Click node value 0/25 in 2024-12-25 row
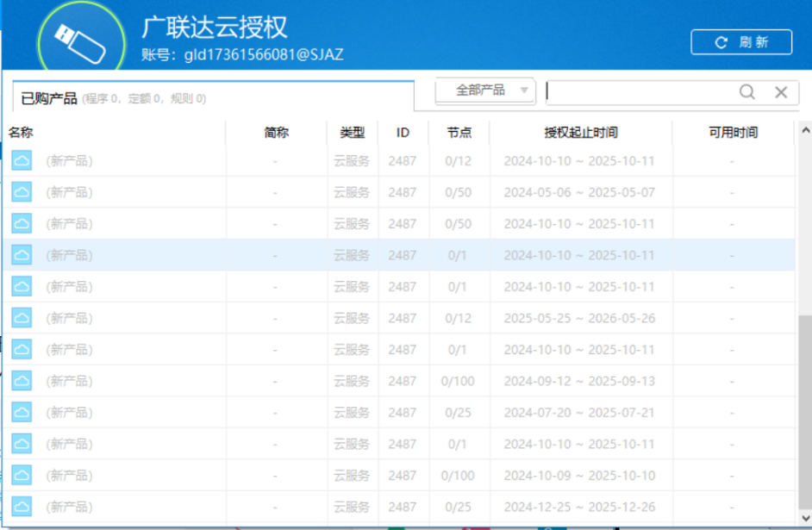 tap(459, 508)
